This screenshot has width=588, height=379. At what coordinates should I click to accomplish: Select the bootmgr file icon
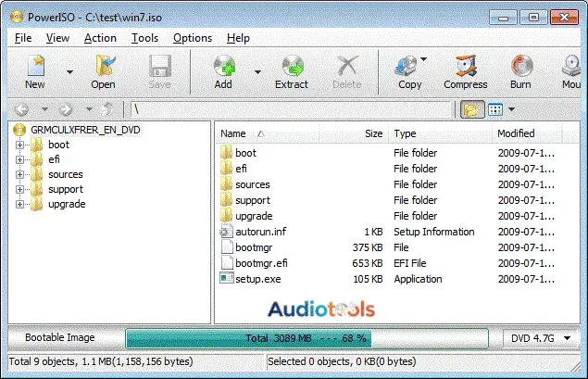coord(227,247)
